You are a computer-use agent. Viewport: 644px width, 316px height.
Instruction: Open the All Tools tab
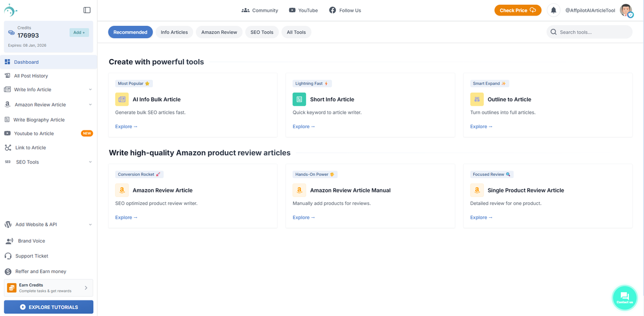pos(296,32)
